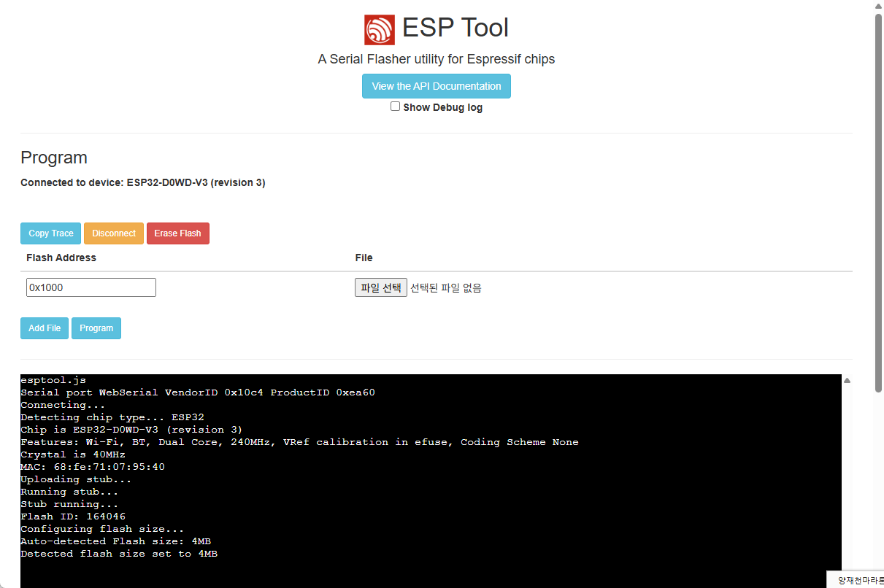The image size is (884, 588).
Task: Click the page vertical scrollbar thumb
Action: pos(879,204)
